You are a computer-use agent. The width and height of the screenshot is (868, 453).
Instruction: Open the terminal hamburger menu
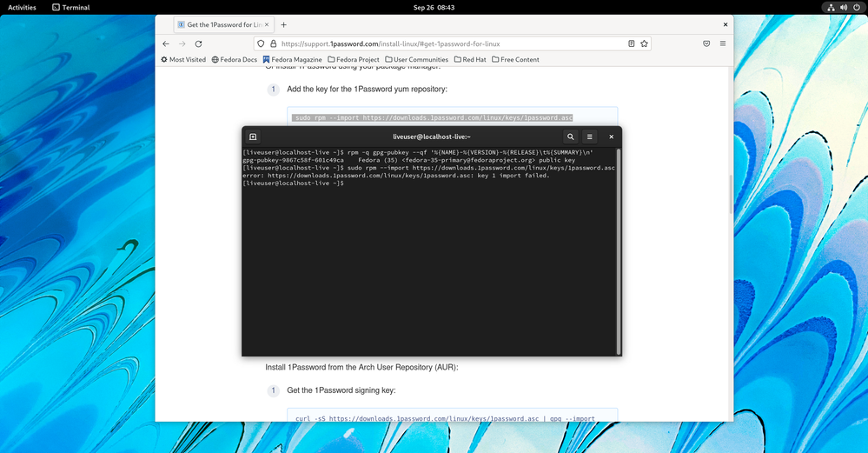click(589, 137)
